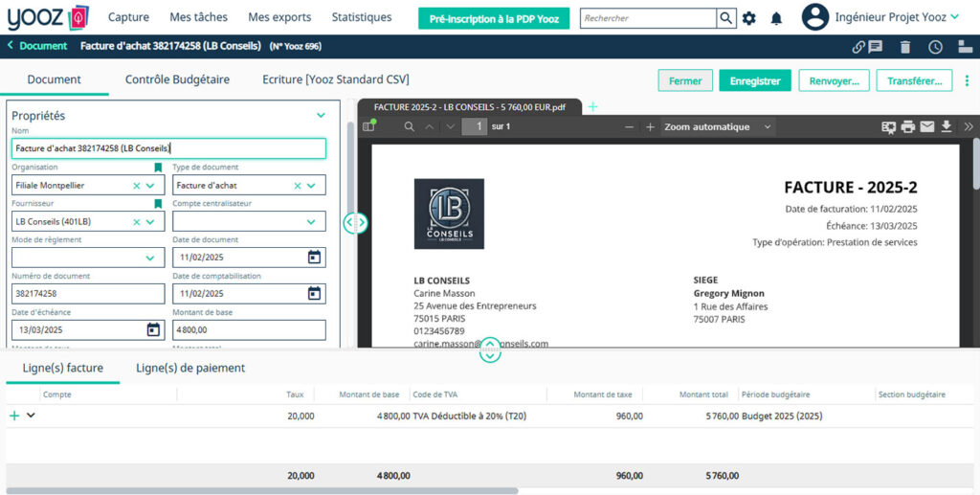Click bookmark icon above Organisation field

coord(158,168)
